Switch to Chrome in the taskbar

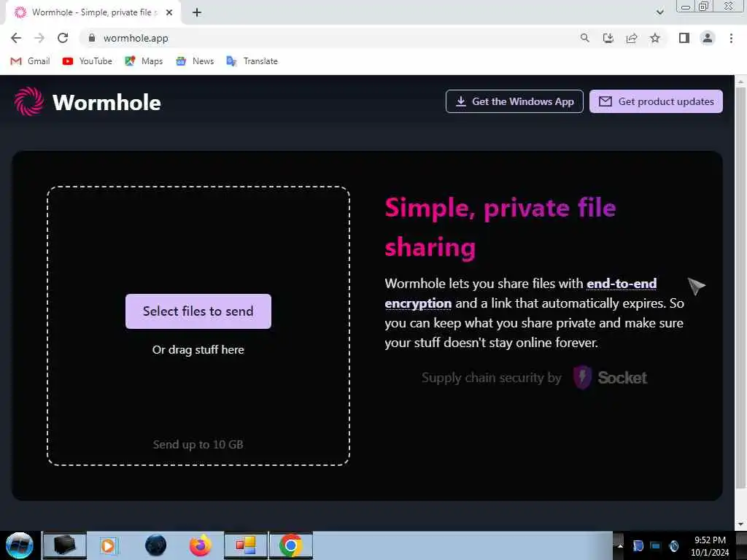(290, 545)
